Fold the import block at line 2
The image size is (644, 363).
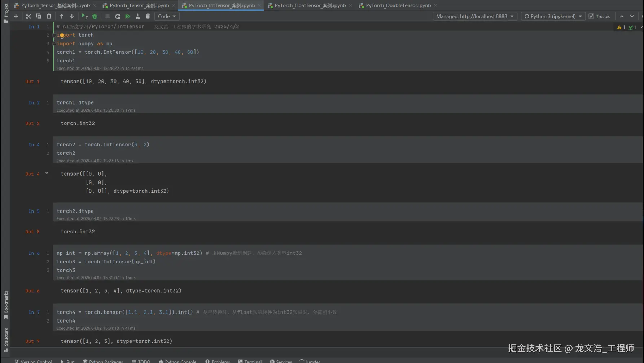(54, 35)
